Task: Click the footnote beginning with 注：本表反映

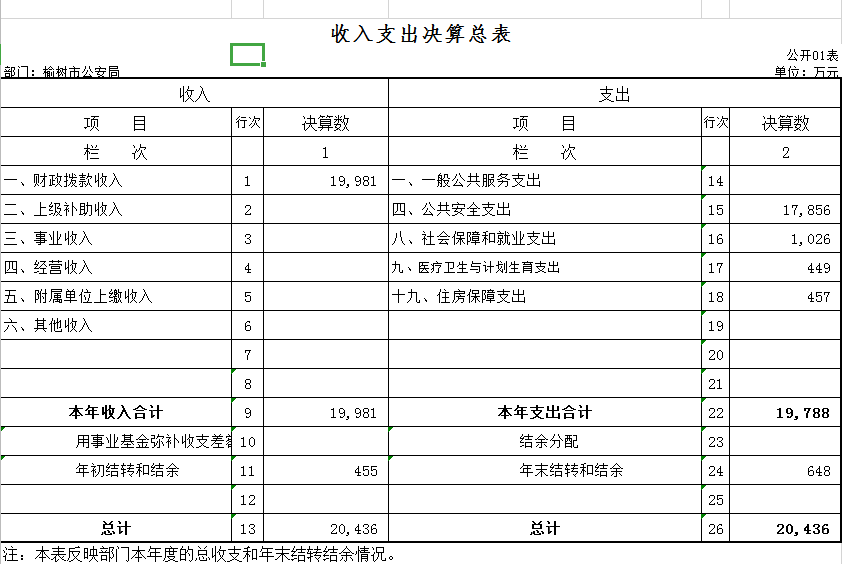Action: [x=200, y=554]
